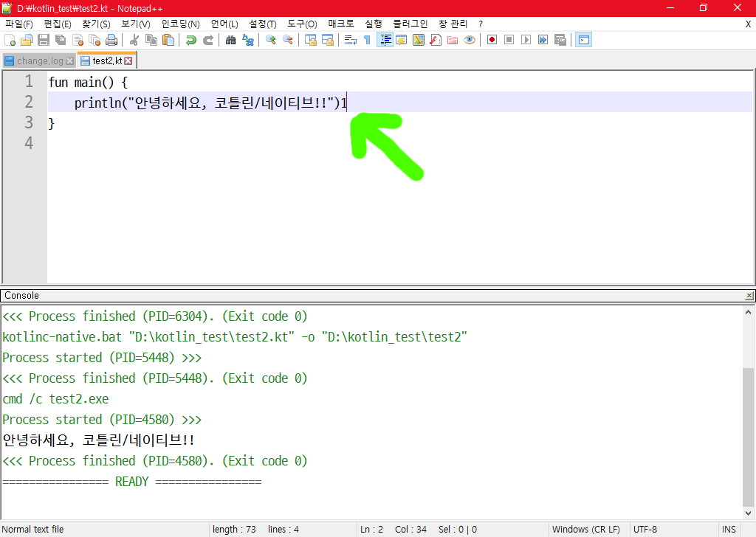Switch to the change.log tab
This screenshot has width=756, height=537.
[40, 60]
